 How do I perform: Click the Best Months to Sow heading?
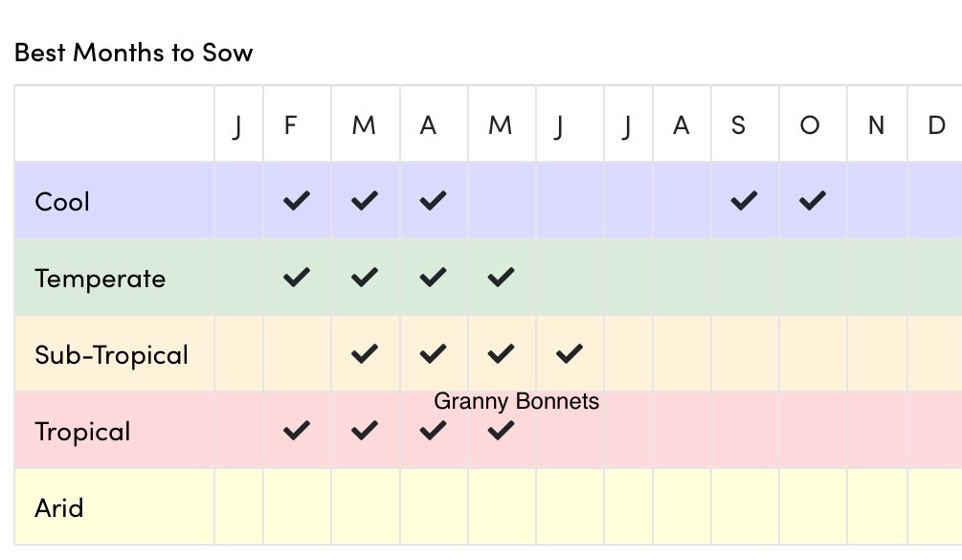(x=133, y=53)
